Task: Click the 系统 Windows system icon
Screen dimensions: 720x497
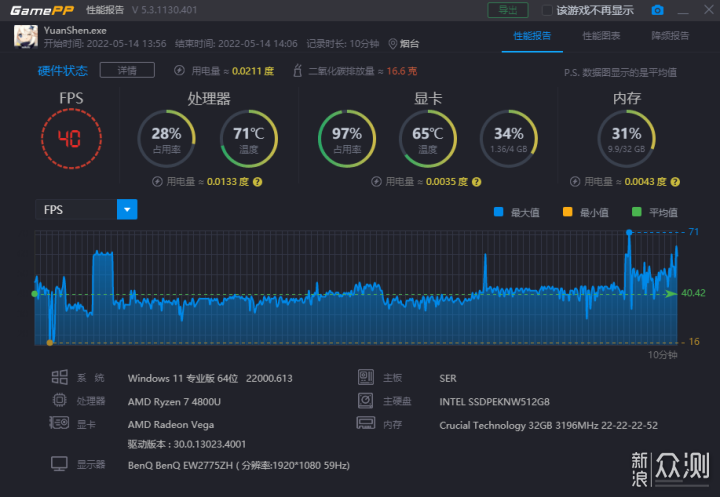Action: tap(60, 378)
